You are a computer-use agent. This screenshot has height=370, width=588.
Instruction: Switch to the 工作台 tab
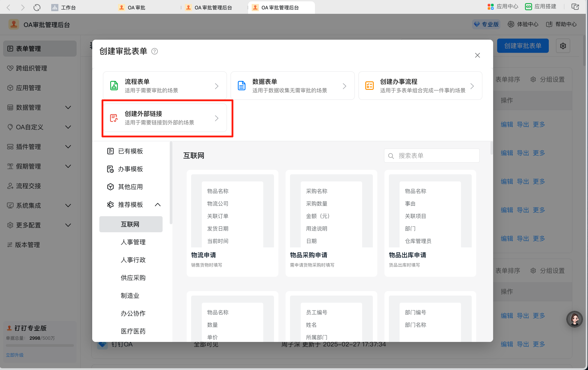click(x=63, y=8)
